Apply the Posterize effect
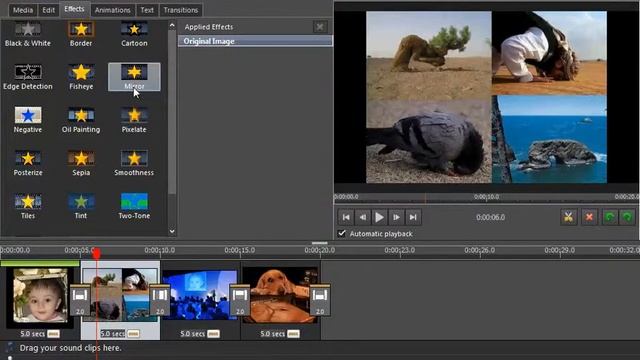 point(28,163)
